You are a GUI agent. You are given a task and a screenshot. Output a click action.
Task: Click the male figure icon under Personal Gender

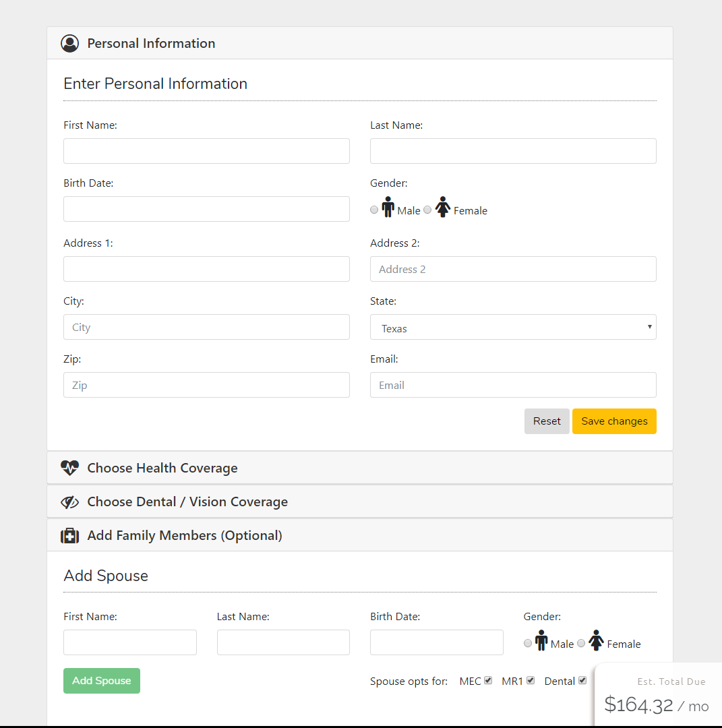point(388,208)
